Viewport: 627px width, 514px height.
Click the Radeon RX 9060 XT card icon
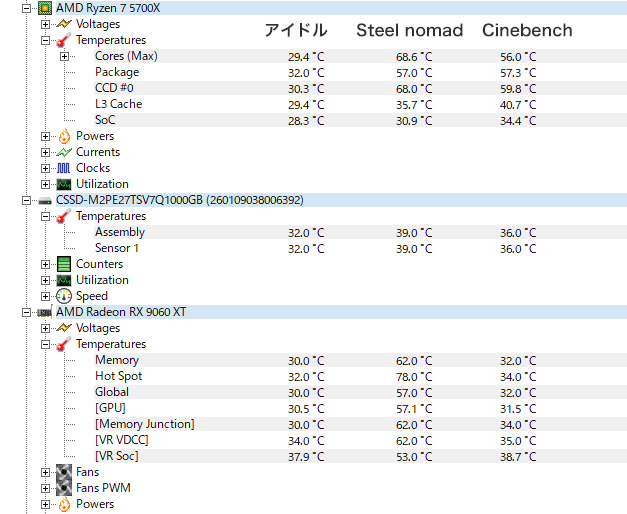click(45, 312)
